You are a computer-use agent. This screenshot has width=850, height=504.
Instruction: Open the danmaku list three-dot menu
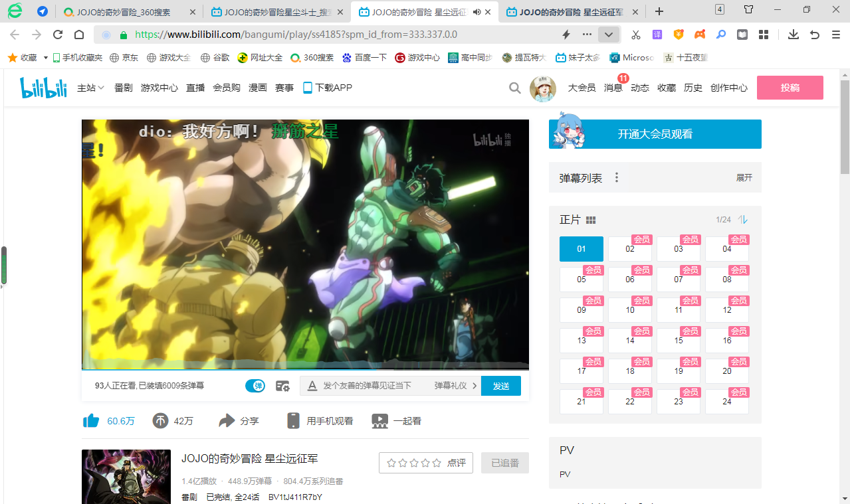tap(617, 177)
